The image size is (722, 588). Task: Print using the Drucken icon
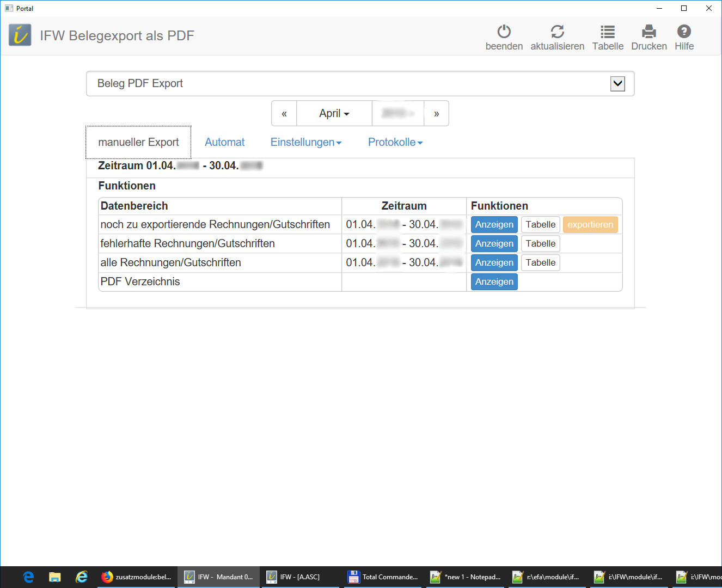click(x=648, y=32)
